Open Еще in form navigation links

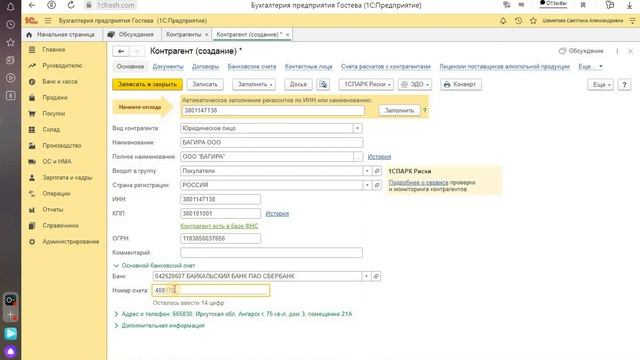(x=590, y=67)
